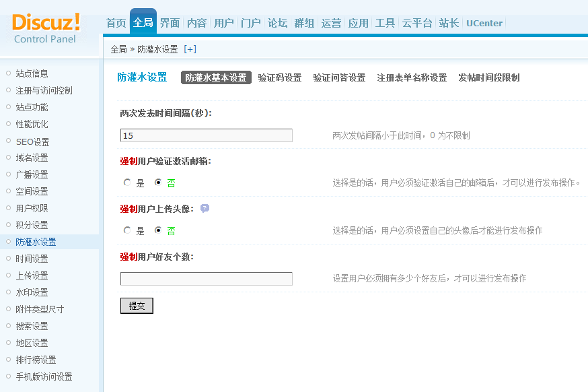Open 论坛 in top navigation
Screen dimensions: 588x392
(277, 23)
